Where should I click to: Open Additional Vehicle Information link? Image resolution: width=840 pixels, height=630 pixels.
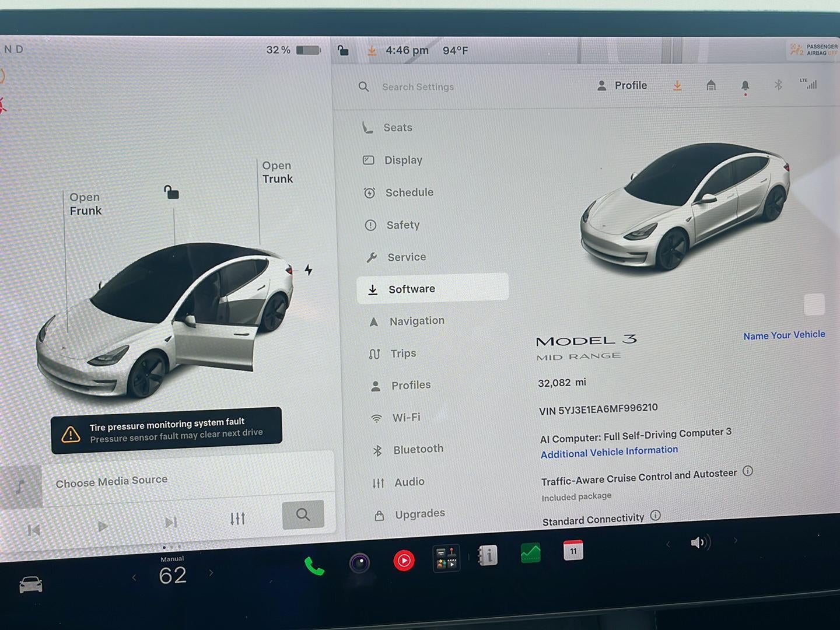pyautogui.click(x=609, y=452)
